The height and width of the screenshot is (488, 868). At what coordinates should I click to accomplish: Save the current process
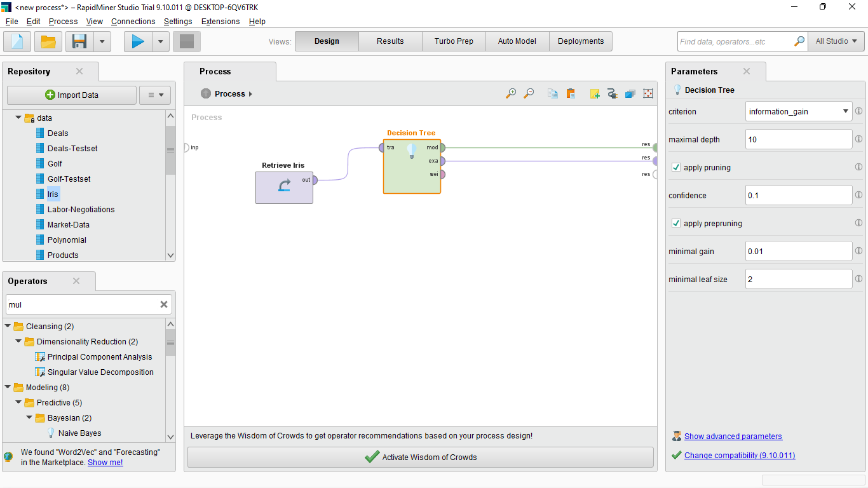click(x=78, y=41)
